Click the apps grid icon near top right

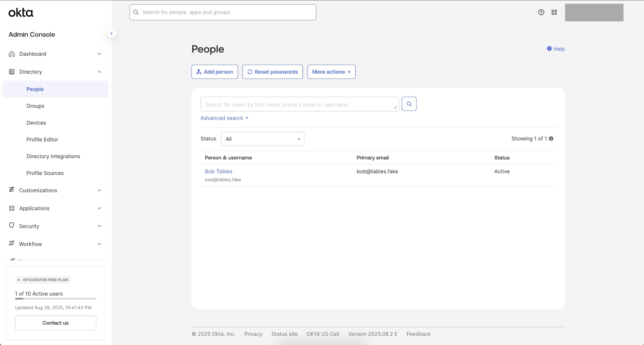coord(554,12)
